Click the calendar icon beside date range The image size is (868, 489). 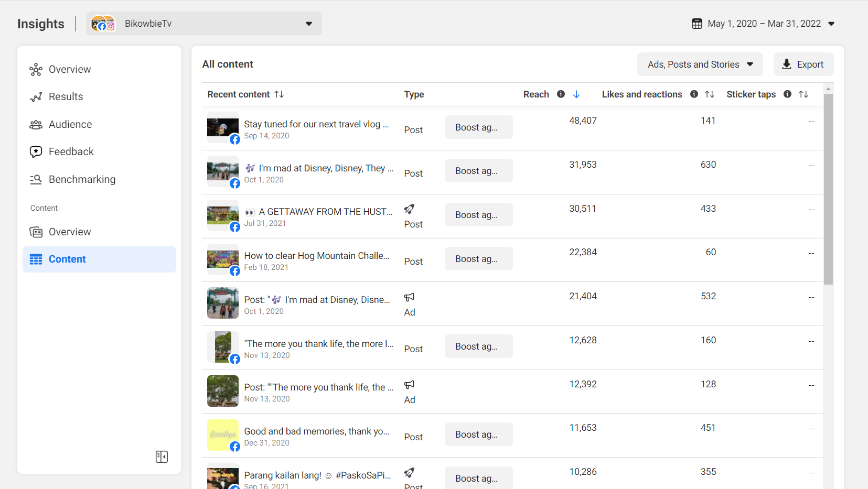click(696, 24)
